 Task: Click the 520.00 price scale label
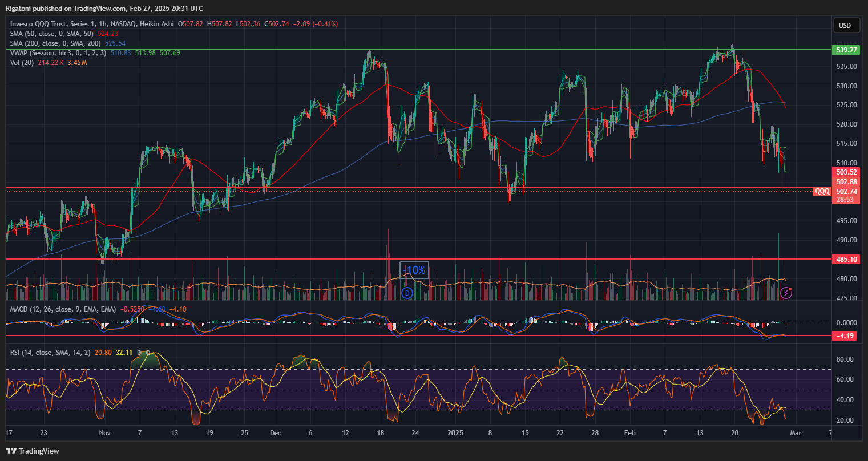(847, 124)
